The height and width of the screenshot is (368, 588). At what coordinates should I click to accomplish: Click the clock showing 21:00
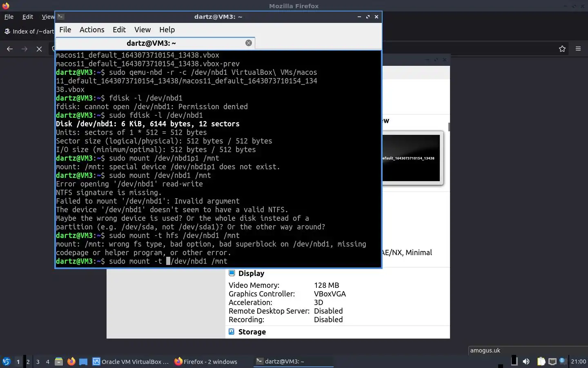[x=578, y=361]
